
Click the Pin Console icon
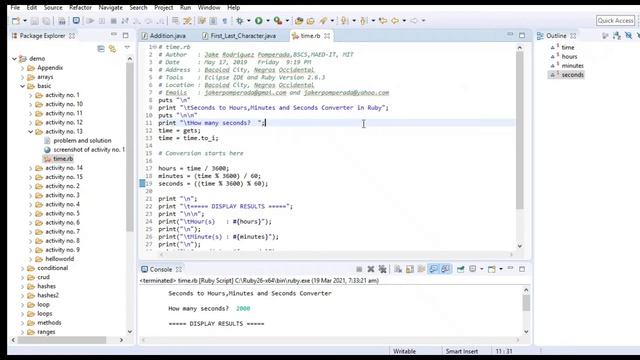[460, 269]
